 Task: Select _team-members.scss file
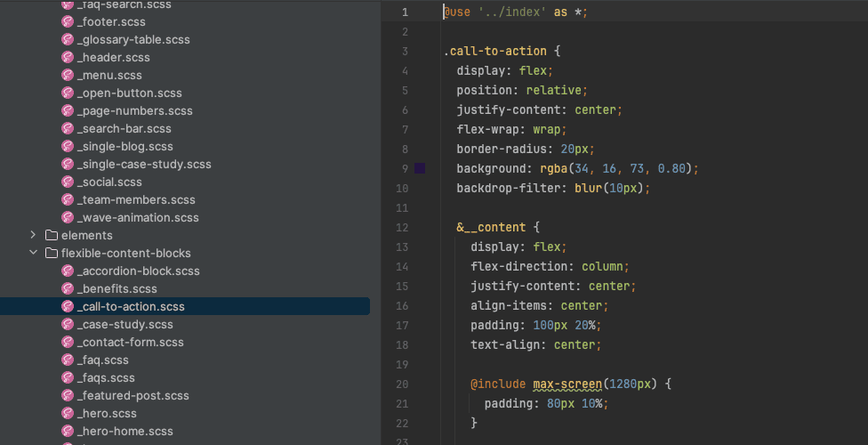[136, 200]
